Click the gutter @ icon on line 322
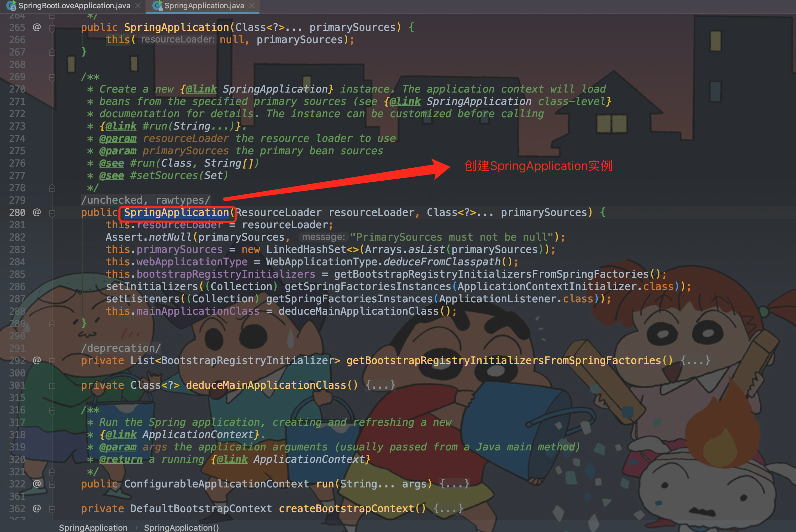Viewport: 796px width, 532px height. click(37, 484)
